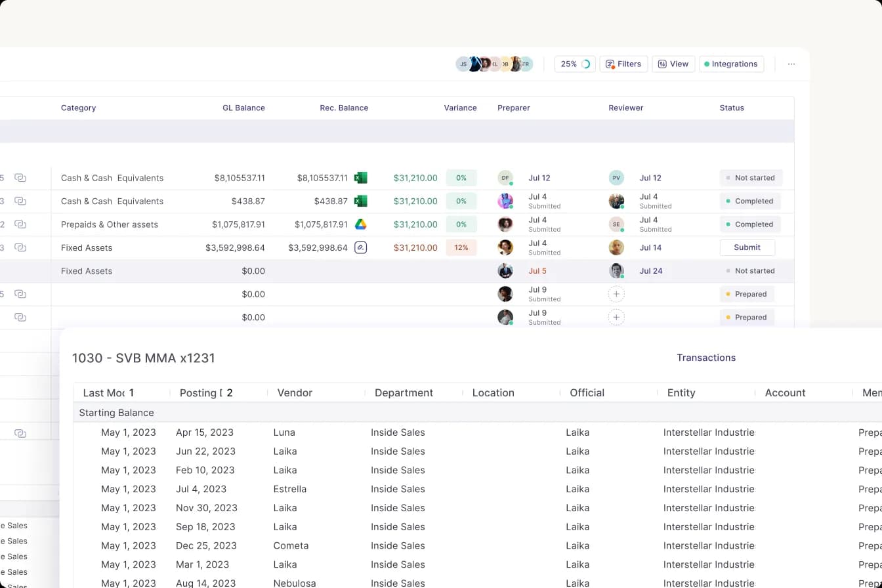Sort by the Status column header
Viewport: 882px width, 588px height.
click(x=732, y=108)
